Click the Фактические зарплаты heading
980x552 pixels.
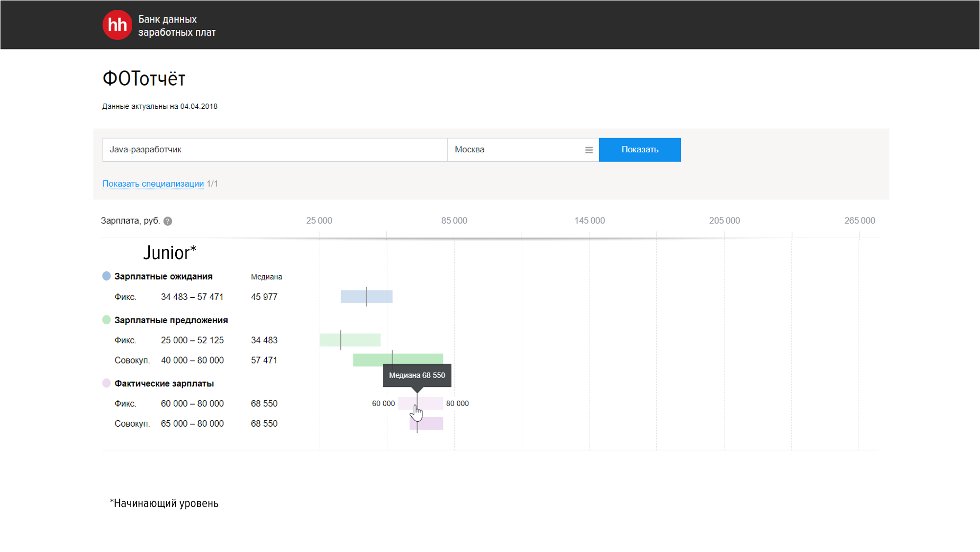[164, 384]
